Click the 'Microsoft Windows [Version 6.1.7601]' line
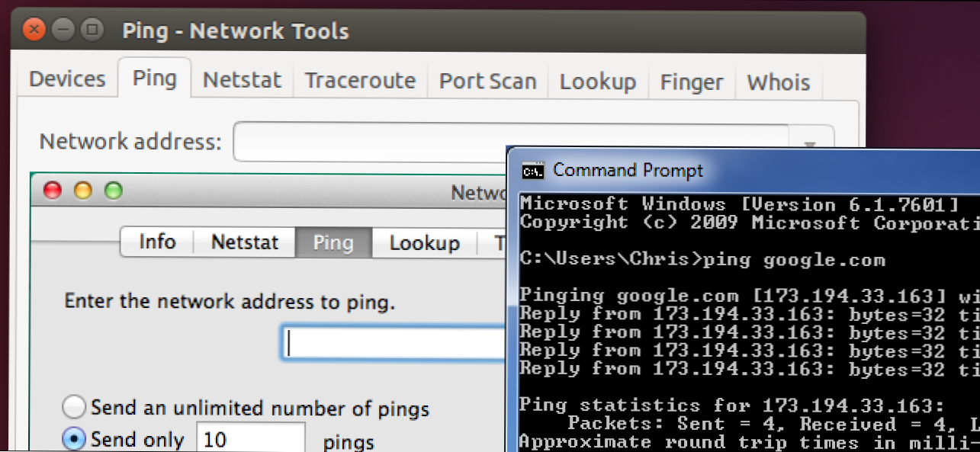This screenshot has width=980, height=452. pyautogui.click(x=739, y=204)
